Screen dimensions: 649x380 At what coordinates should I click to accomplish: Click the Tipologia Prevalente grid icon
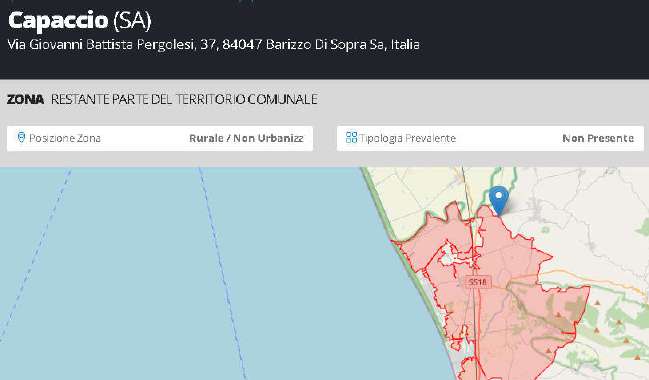351,137
